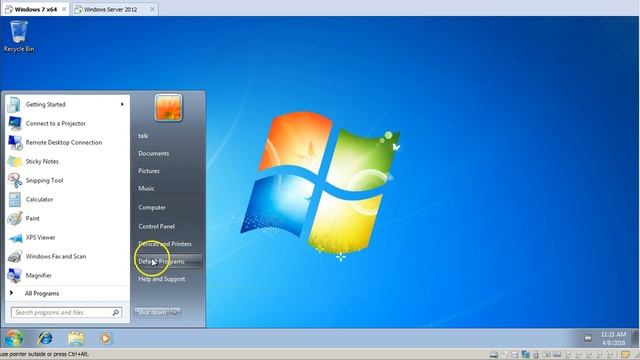Screen dimensions: 640x360
Task: Launch Paint
Action: coord(67,218)
